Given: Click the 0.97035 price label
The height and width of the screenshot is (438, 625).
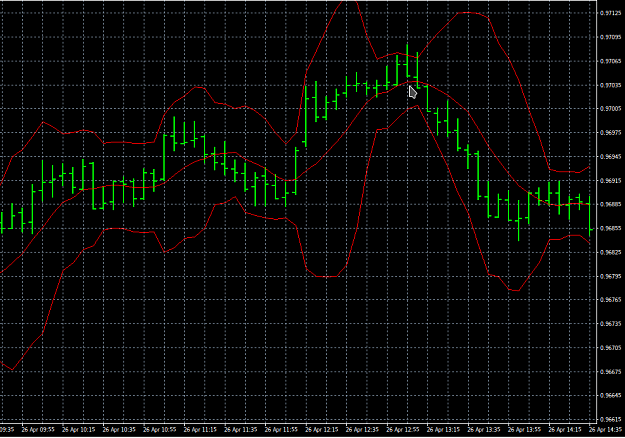Looking at the screenshot, I should coord(613,85).
